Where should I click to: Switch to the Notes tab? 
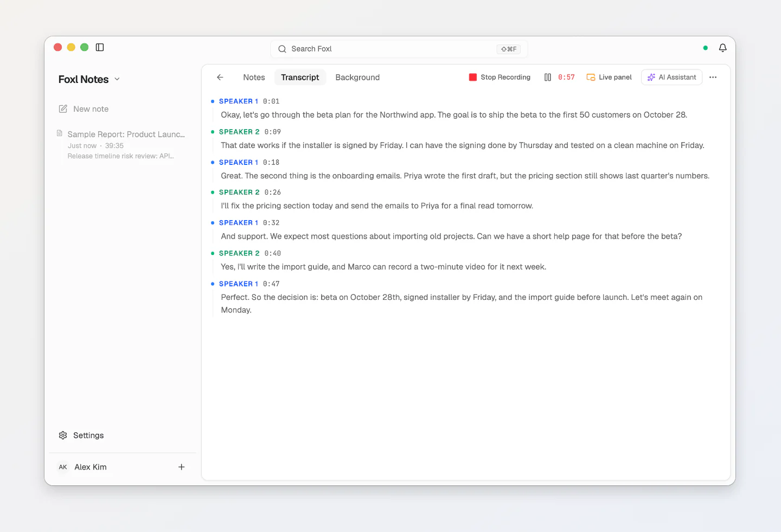[254, 77]
